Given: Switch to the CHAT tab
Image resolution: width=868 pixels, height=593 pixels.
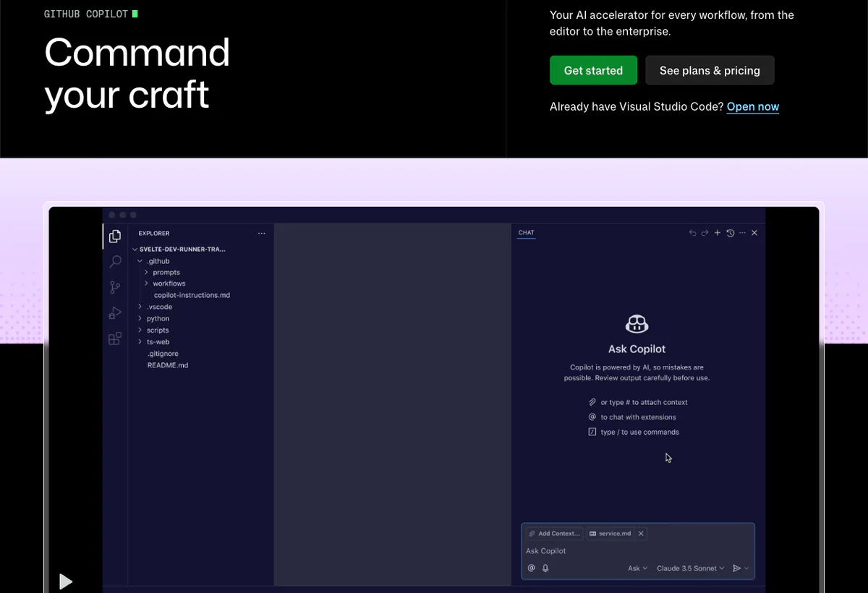Looking at the screenshot, I should tap(527, 233).
